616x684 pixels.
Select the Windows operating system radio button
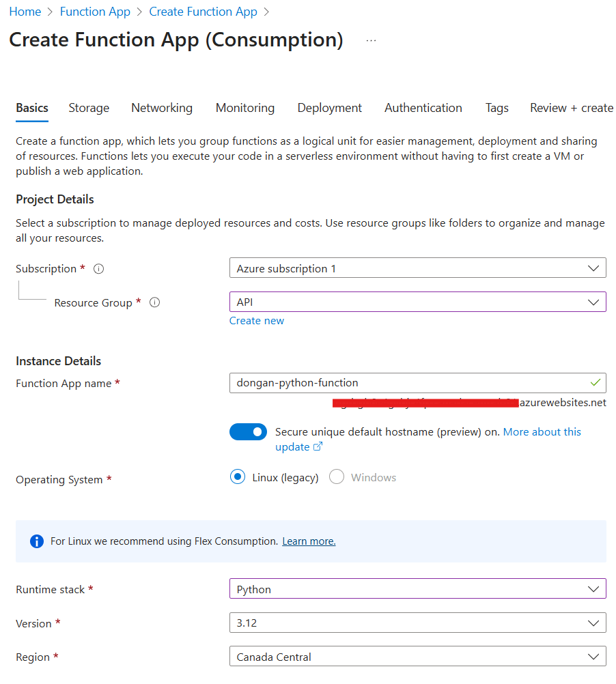337,476
